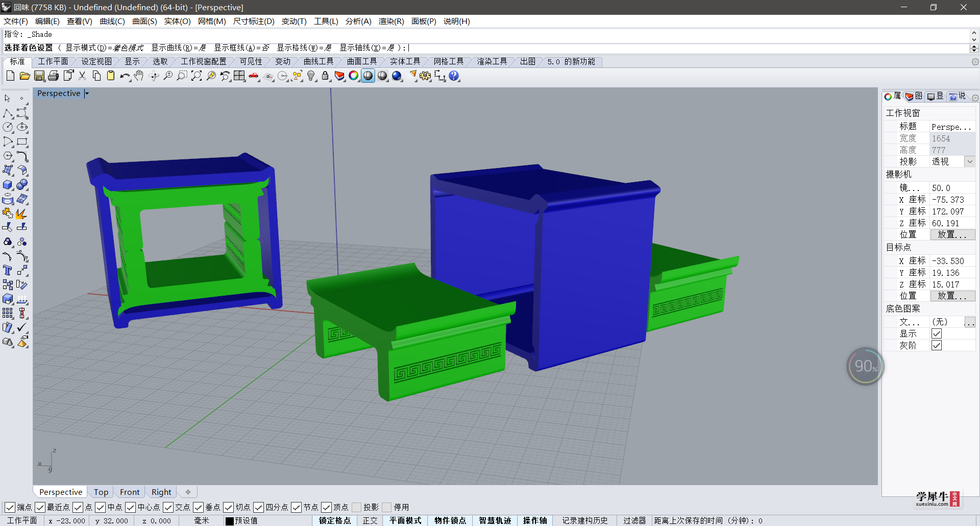Open the Perspective viewport title dropdown arrow
The width and height of the screenshot is (980, 526).
point(86,93)
